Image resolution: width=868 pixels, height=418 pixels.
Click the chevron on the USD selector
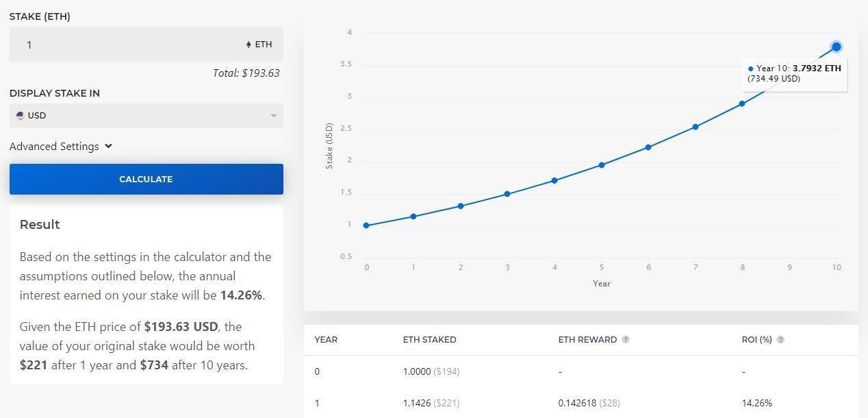pos(273,115)
